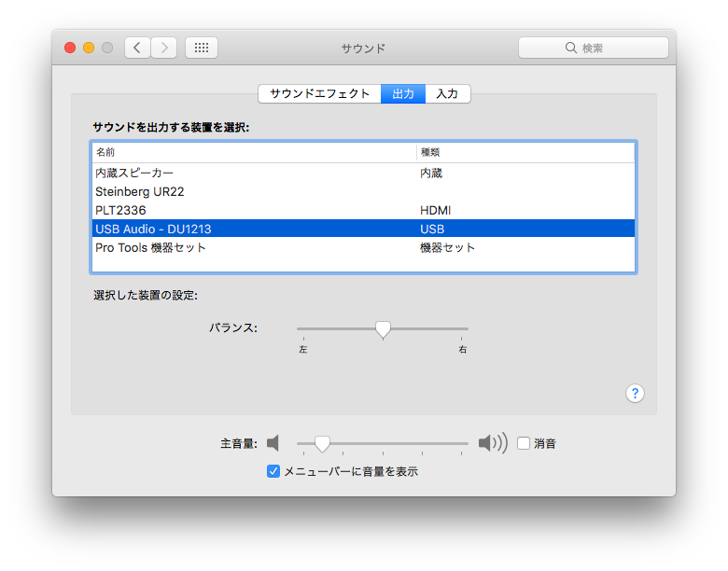The width and height of the screenshot is (728, 571).
Task: Click the 主音量 volume slider thumb
Action: pos(322,444)
